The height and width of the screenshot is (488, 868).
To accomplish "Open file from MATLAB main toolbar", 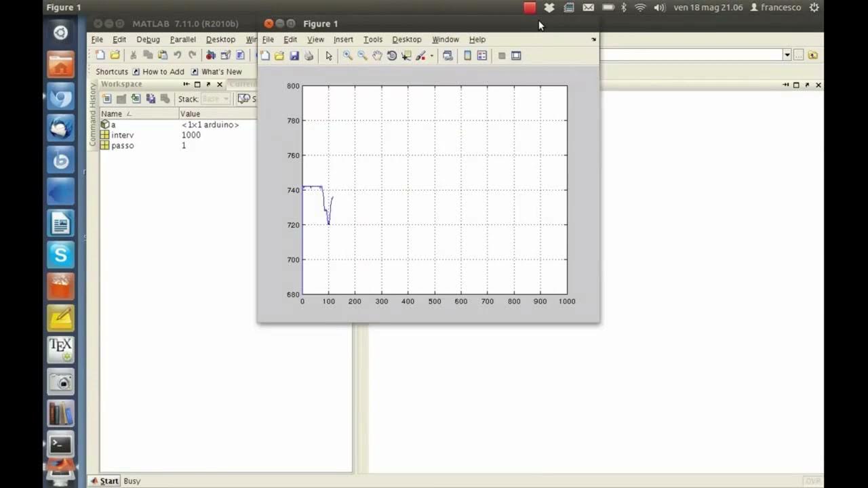I will click(x=115, y=55).
